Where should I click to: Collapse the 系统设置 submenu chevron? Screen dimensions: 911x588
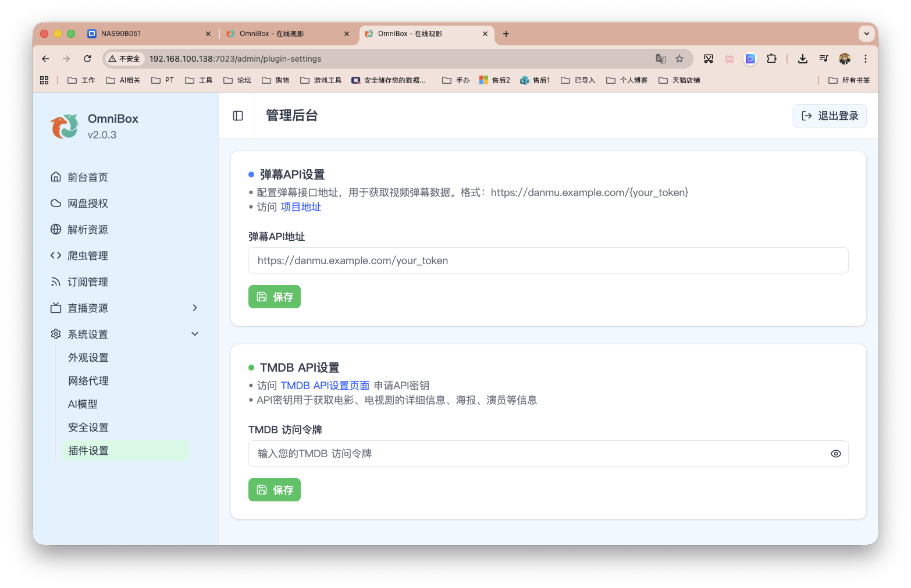pos(195,334)
